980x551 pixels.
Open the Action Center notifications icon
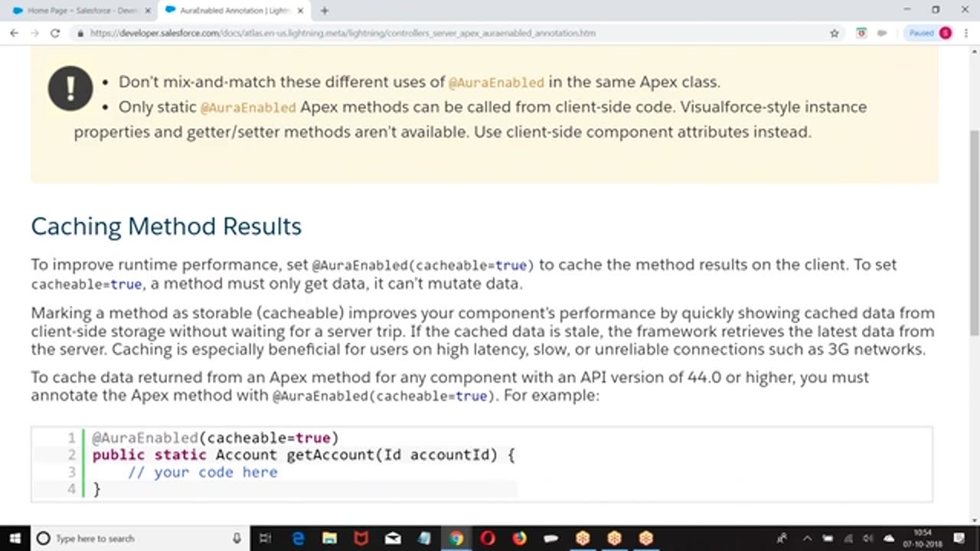point(959,538)
